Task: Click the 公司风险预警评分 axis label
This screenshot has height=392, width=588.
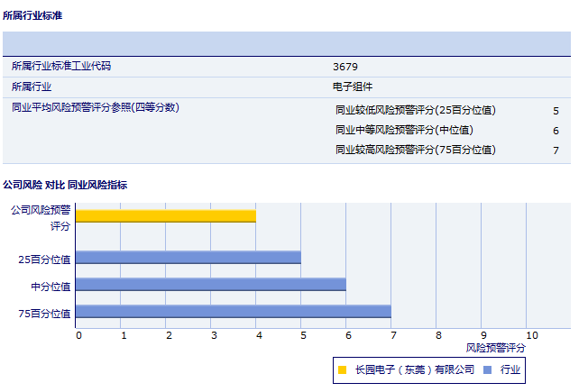Action: pyautogui.click(x=41, y=217)
